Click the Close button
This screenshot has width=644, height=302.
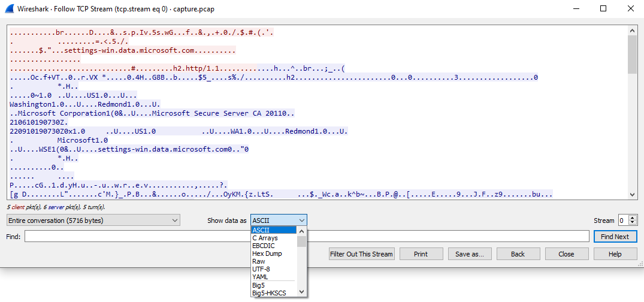(566, 254)
